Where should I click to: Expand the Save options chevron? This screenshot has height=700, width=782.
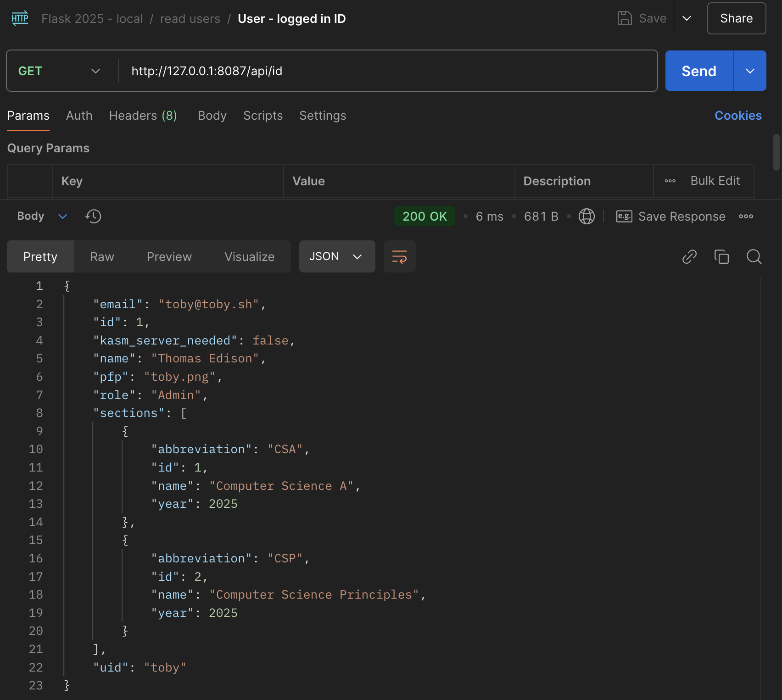[687, 18]
